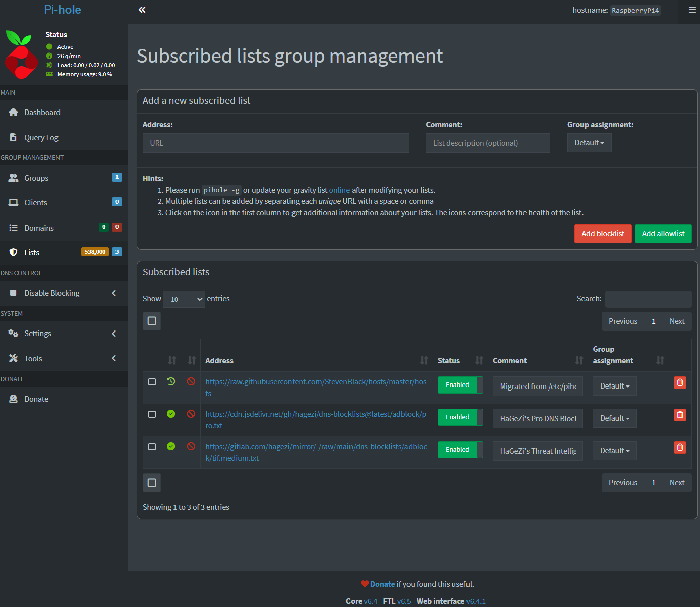Tick checkbox for StevenBlack hosts row

pyautogui.click(x=152, y=382)
